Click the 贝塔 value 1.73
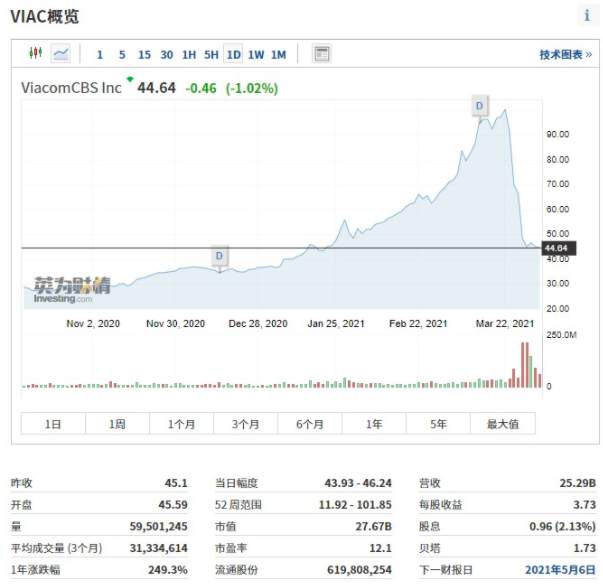The image size is (603, 587). 585,548
